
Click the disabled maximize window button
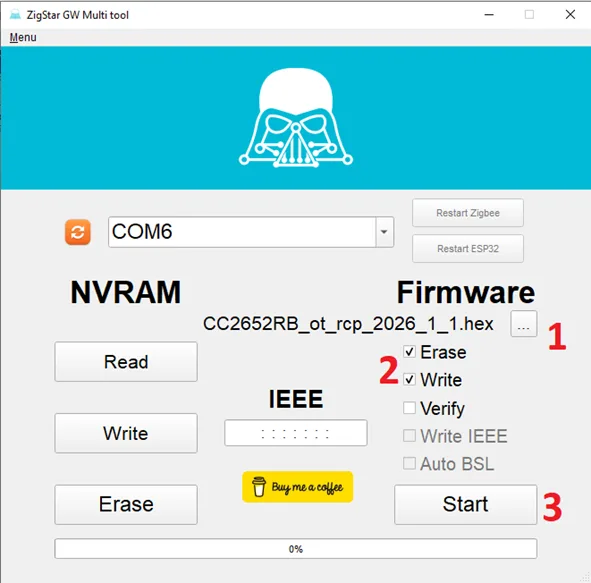529,15
